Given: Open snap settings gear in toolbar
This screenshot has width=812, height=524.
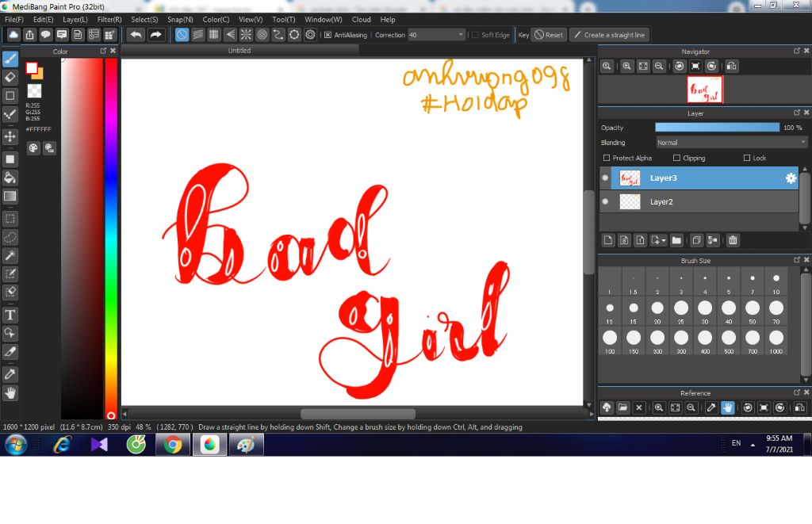Looking at the screenshot, I should click(310, 35).
